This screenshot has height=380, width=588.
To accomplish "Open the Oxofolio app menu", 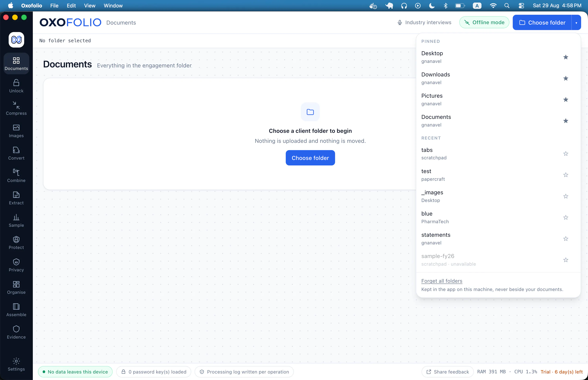I will coord(32,6).
